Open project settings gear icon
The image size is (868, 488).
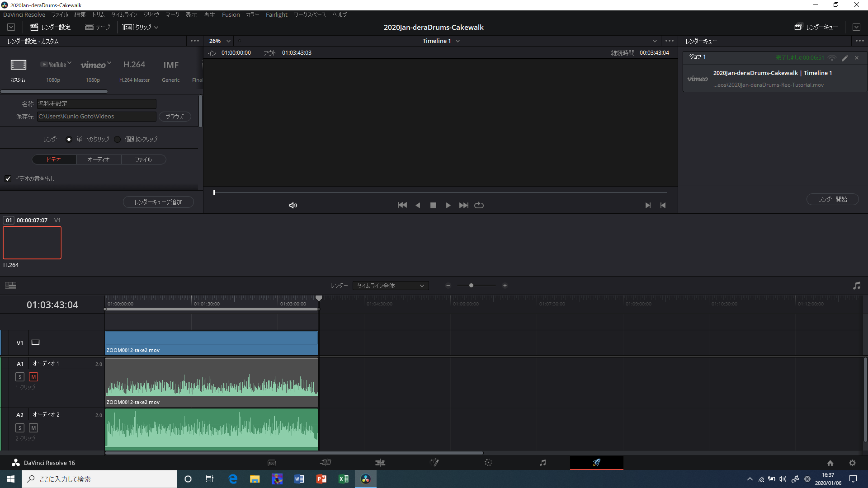click(852, 463)
